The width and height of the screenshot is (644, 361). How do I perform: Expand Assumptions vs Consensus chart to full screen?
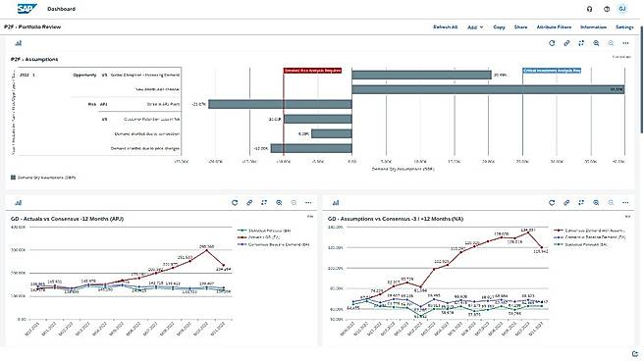(581, 203)
